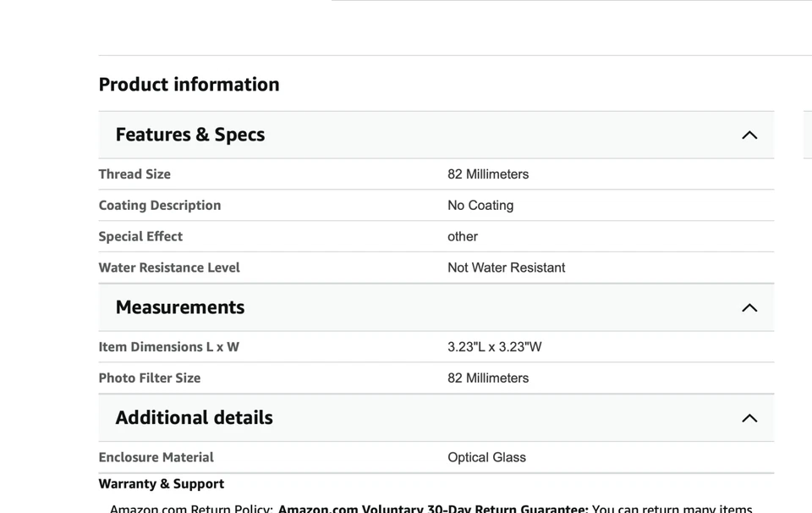Click the Features & Specs section heading
Screen dimensions: 812x513
pyautogui.click(x=190, y=135)
